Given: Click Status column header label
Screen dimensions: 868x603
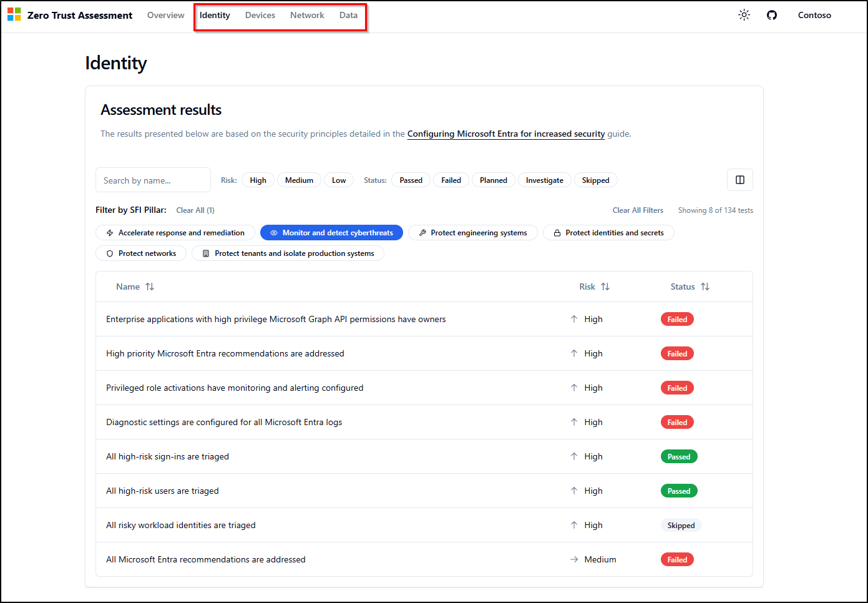Looking at the screenshot, I should pos(683,287).
